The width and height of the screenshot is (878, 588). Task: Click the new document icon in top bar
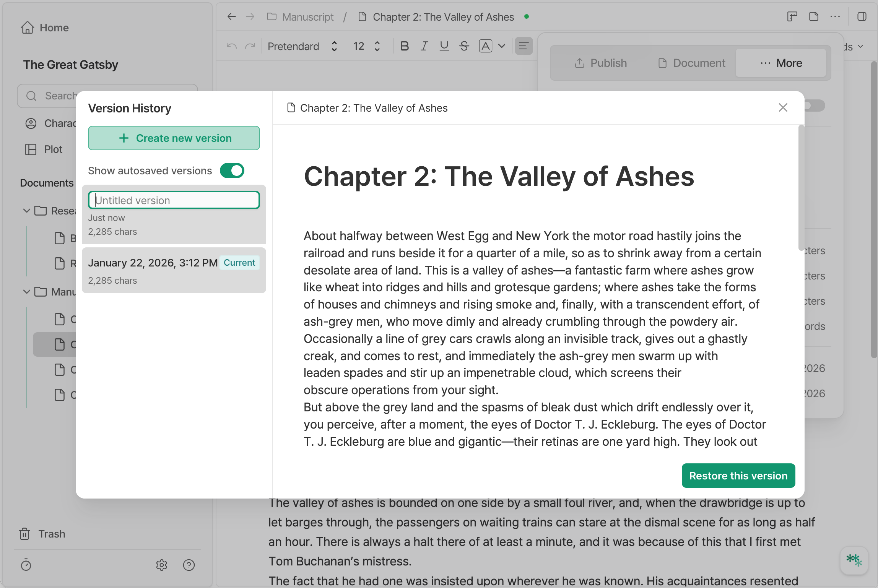814,16
